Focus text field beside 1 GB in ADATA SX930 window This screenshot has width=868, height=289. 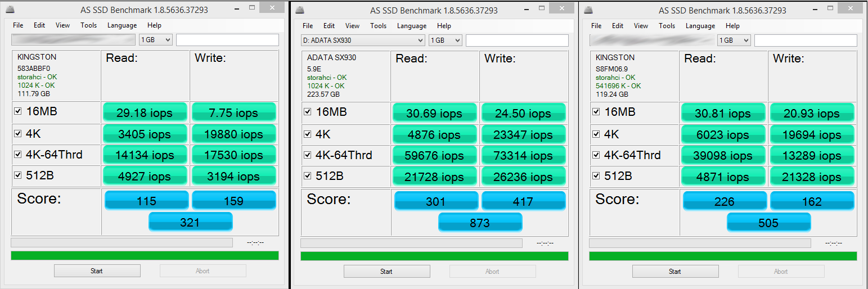click(x=517, y=40)
